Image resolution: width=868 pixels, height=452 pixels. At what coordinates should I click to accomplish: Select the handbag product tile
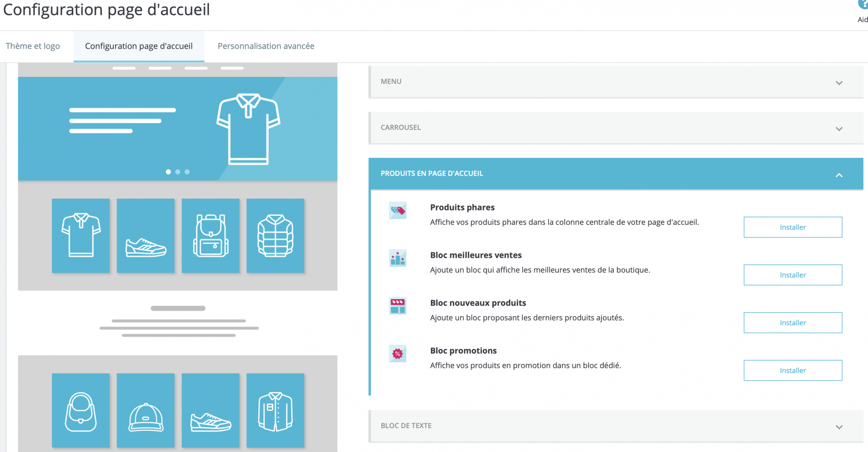coord(81,410)
